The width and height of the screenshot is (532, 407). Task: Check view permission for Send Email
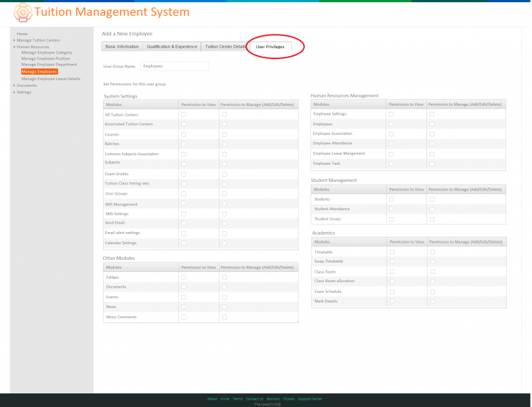tap(184, 223)
